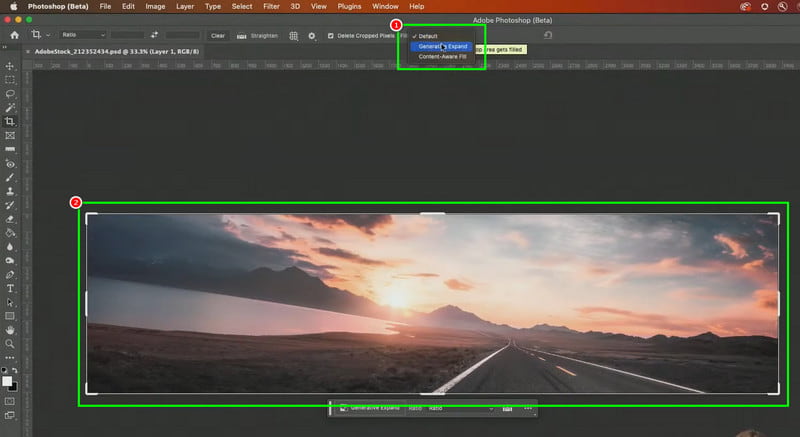Viewport: 800px width, 437px height.
Task: Select the Lasso tool
Action: tap(10, 94)
